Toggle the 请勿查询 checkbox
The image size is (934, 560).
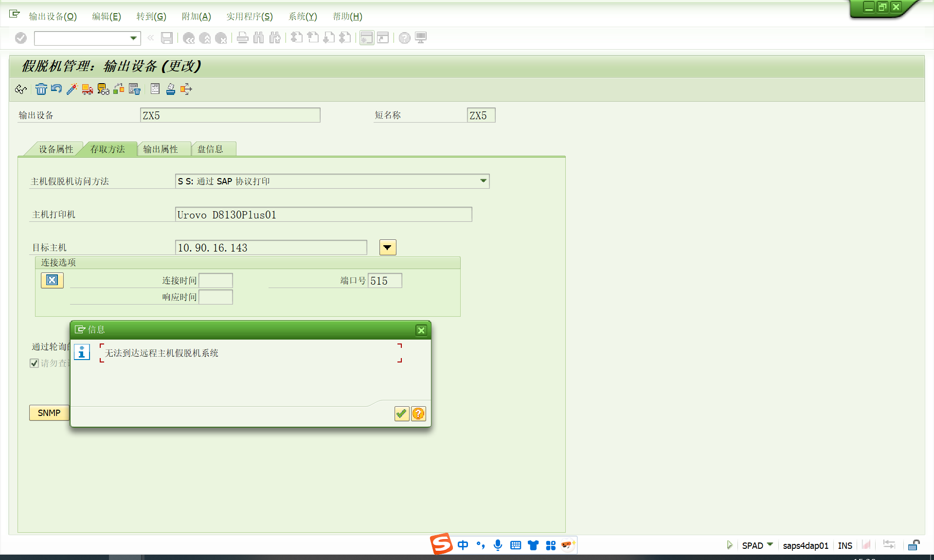click(x=35, y=363)
